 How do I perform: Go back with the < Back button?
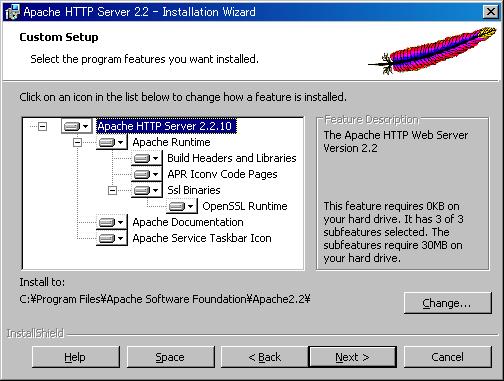pos(265,357)
